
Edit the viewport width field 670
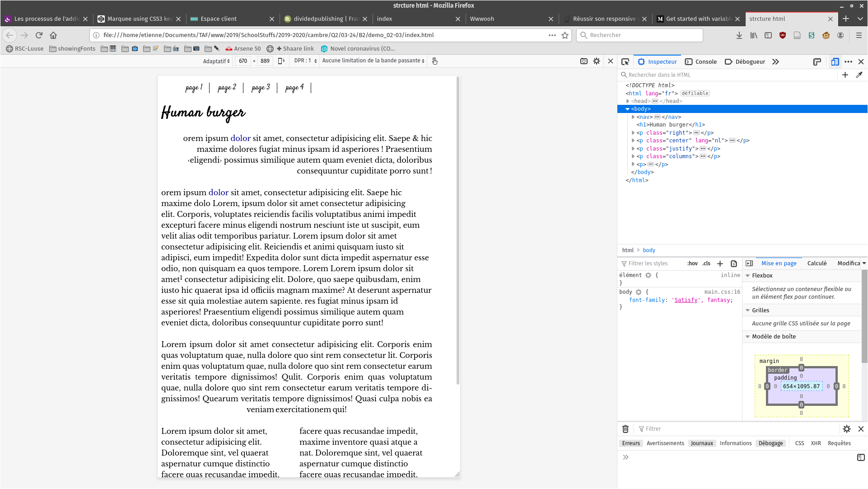tap(243, 61)
